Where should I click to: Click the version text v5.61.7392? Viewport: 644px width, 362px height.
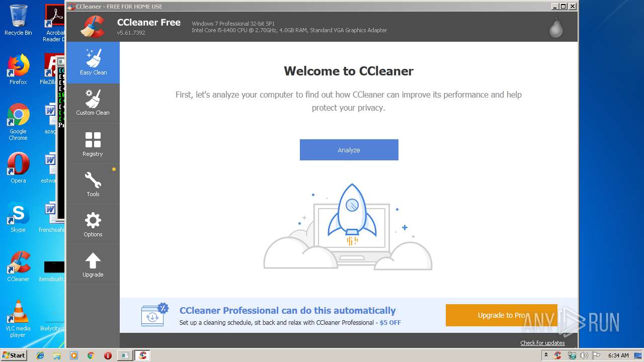click(131, 33)
